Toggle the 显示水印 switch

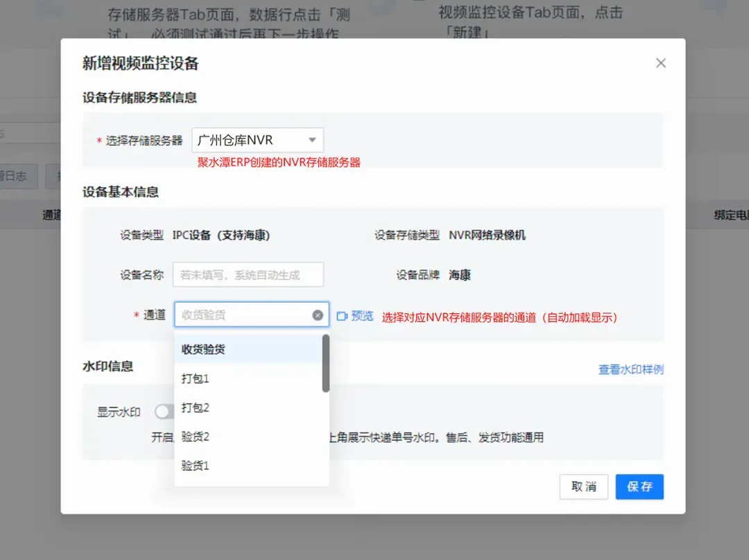click(164, 412)
